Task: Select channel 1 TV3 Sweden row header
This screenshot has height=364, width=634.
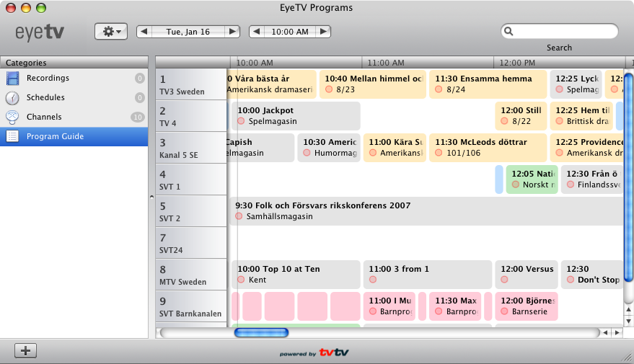Action: [x=190, y=84]
